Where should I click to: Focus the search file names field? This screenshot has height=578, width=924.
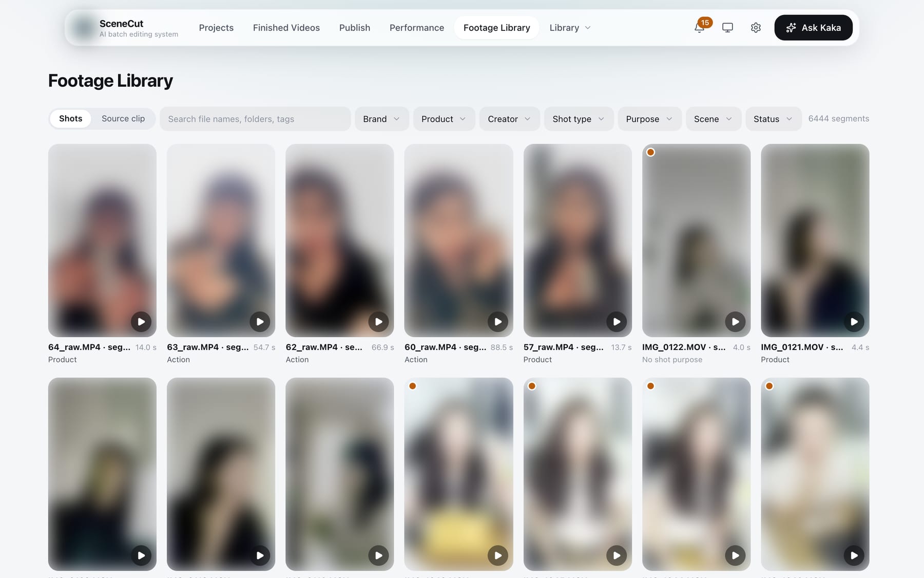tap(255, 119)
